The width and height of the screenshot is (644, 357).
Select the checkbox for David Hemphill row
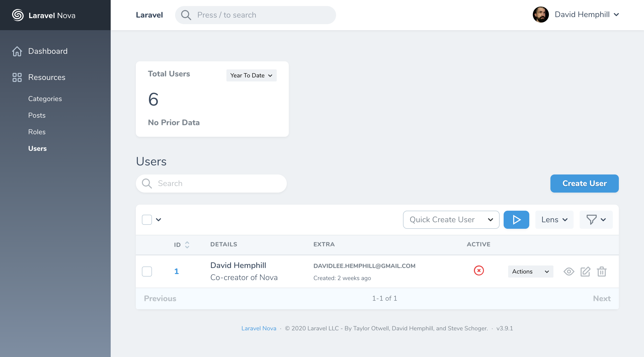(147, 272)
